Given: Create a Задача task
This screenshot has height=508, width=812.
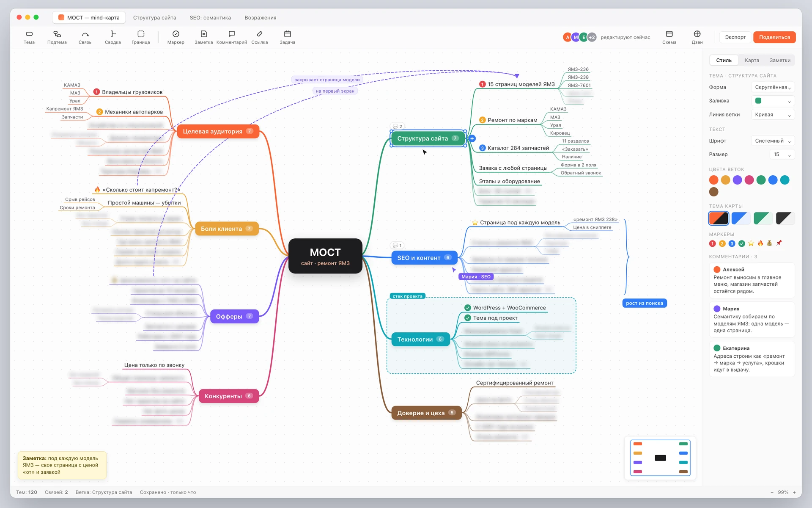Looking at the screenshot, I should (288, 37).
